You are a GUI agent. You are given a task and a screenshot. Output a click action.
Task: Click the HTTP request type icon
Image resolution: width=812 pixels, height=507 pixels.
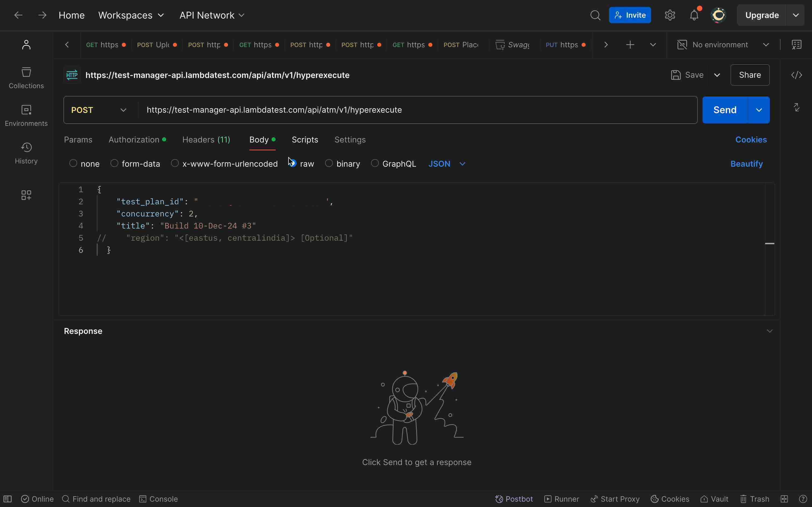[x=72, y=75]
